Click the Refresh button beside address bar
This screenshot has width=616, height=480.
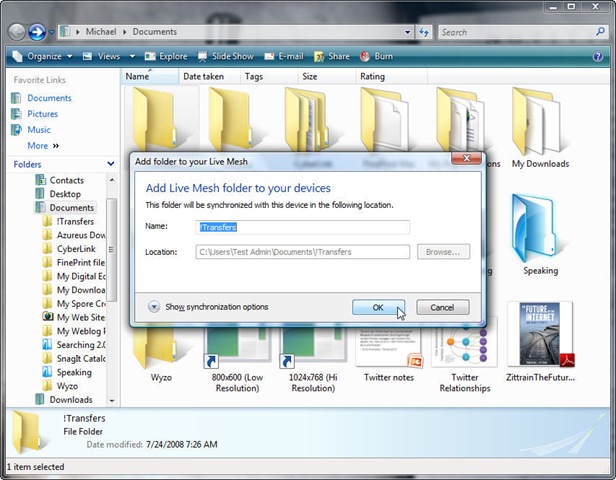tap(424, 32)
